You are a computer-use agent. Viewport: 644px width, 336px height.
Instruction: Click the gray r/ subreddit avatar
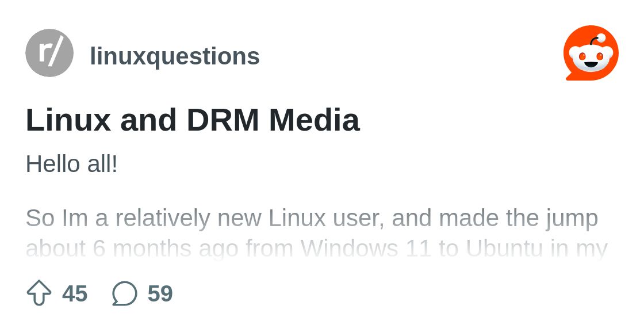click(49, 53)
